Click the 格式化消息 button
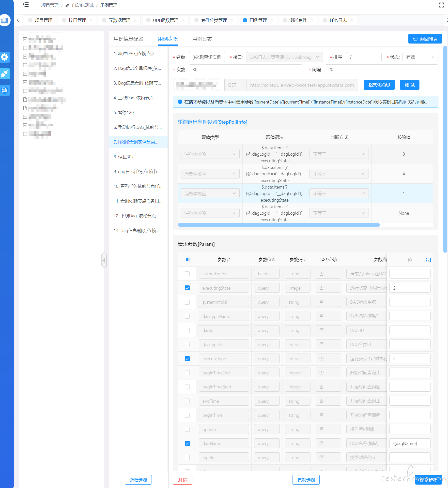The height and width of the screenshot is (488, 448). pyautogui.click(x=379, y=85)
